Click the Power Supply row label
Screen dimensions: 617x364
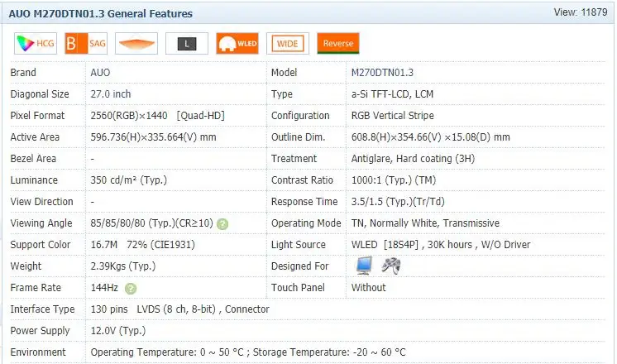41,331
